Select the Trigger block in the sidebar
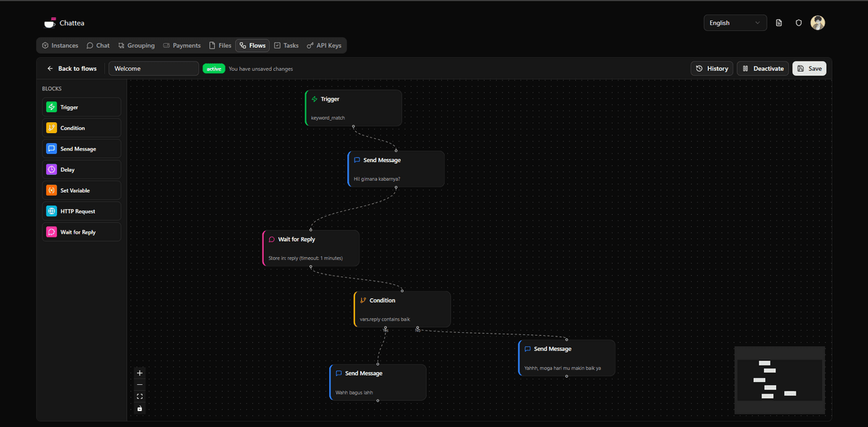Viewport: 868px width, 427px height. click(81, 106)
